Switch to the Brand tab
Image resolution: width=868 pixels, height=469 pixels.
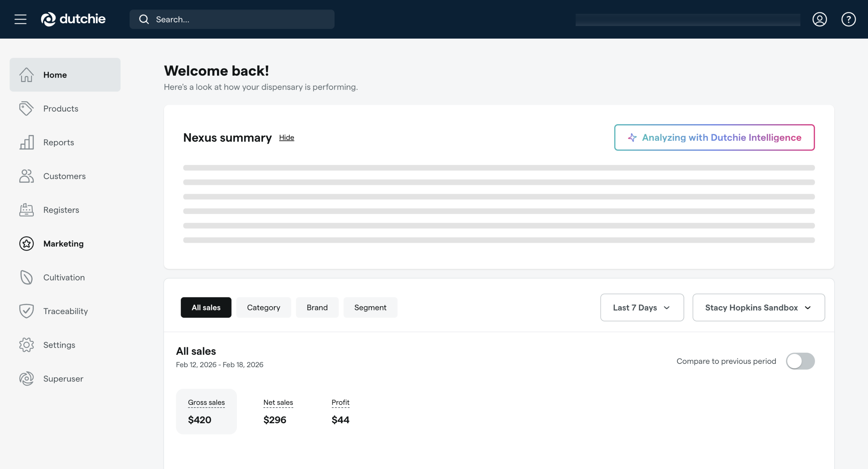point(317,308)
